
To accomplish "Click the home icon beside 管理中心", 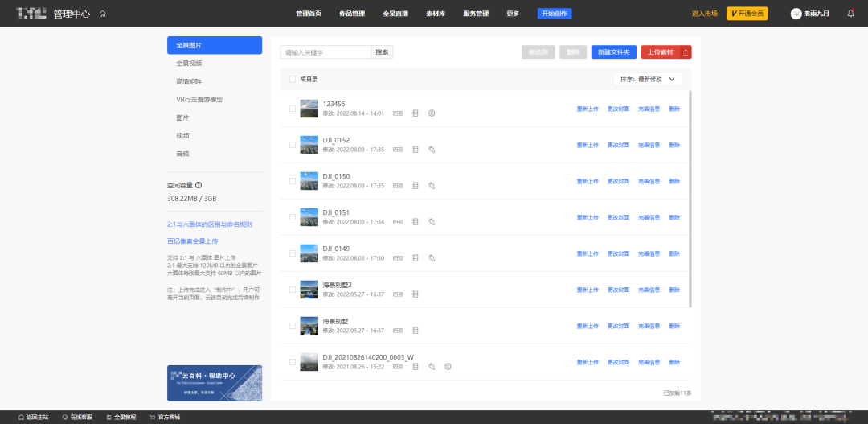I will tap(102, 14).
